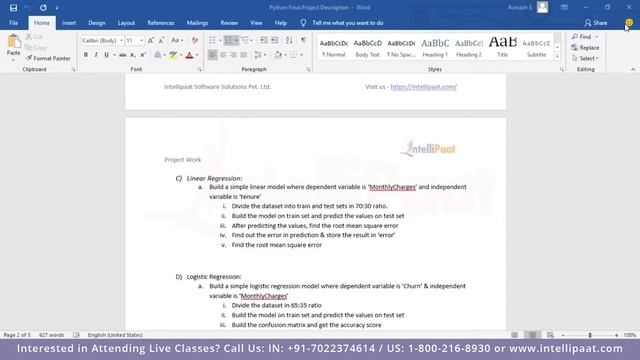Open the File tab
Screen dimensions: 640x360
(x=13, y=23)
